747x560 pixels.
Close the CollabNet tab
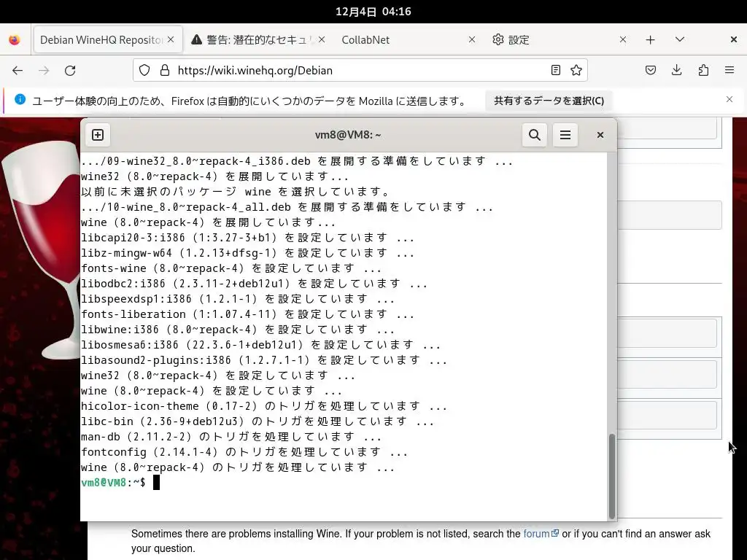click(x=472, y=39)
